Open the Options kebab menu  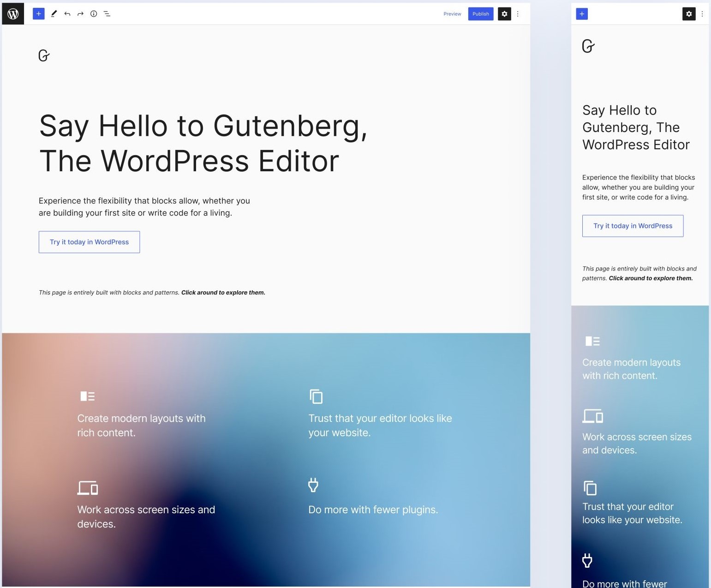click(x=518, y=14)
